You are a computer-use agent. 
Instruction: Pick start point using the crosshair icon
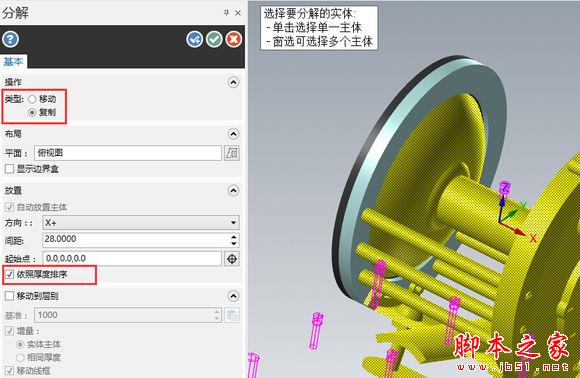pos(232,259)
